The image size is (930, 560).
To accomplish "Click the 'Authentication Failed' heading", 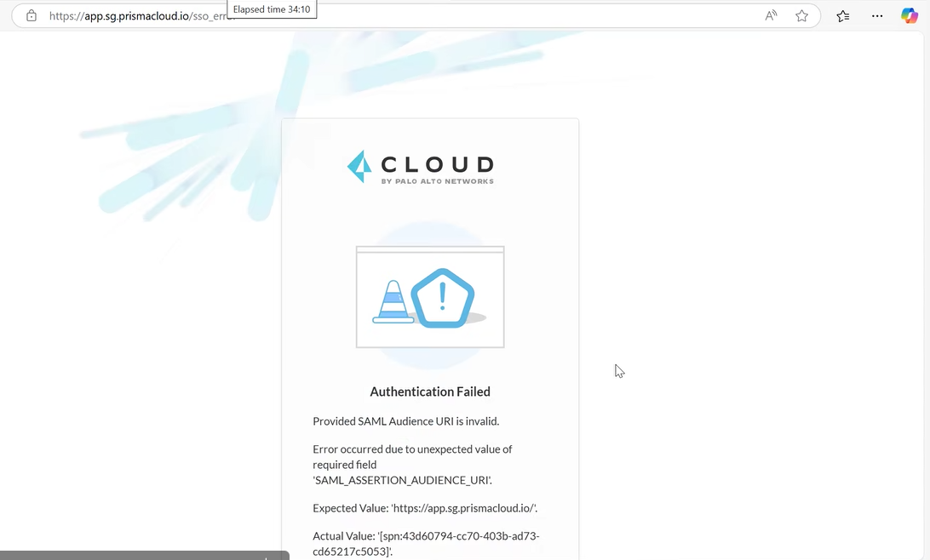I will pos(430,391).
